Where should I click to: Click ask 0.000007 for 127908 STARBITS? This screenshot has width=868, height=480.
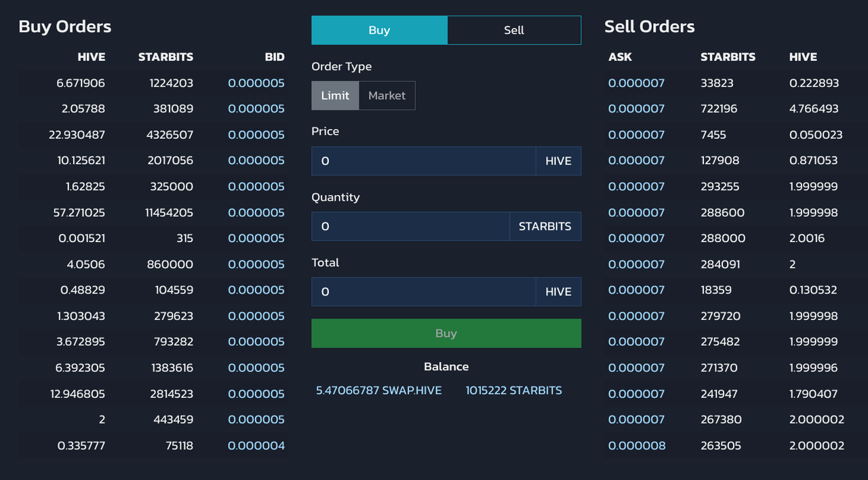pos(637,161)
